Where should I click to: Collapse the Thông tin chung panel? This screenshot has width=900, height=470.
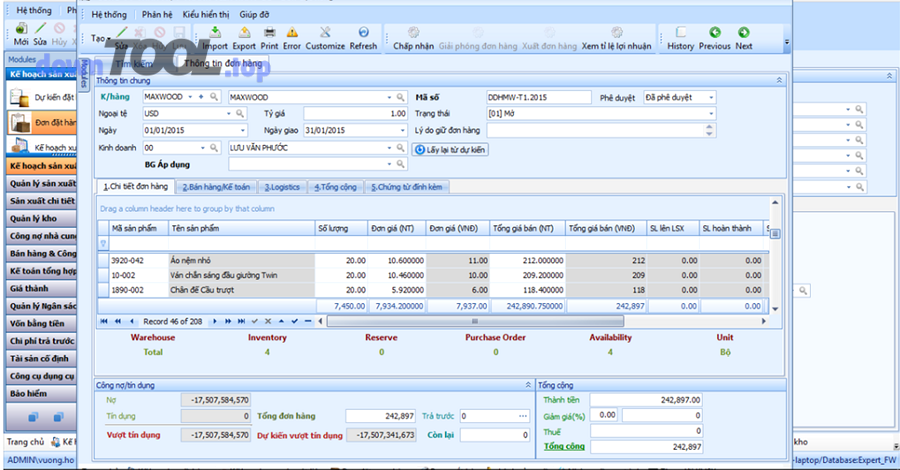tap(779, 79)
